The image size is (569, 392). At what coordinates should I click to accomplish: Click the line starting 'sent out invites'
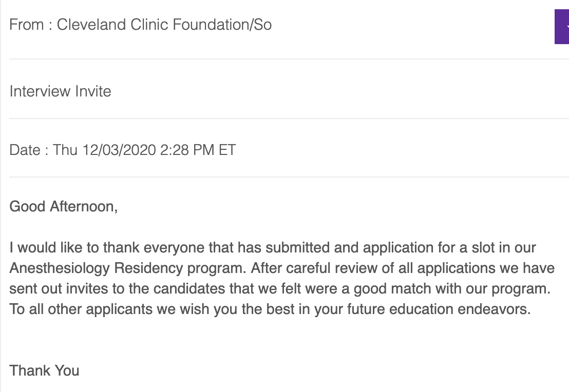[280, 289]
